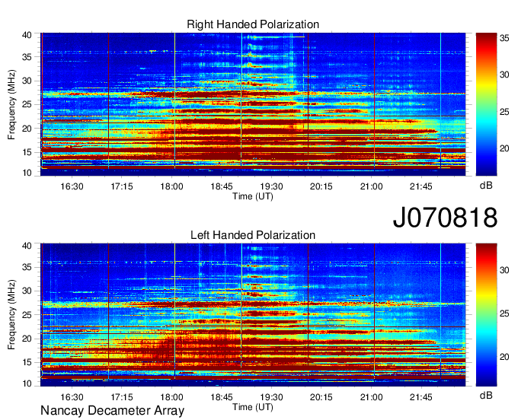Click the 19:30 time tick of the Right Handed plot
The image size is (518, 420).
point(271,186)
